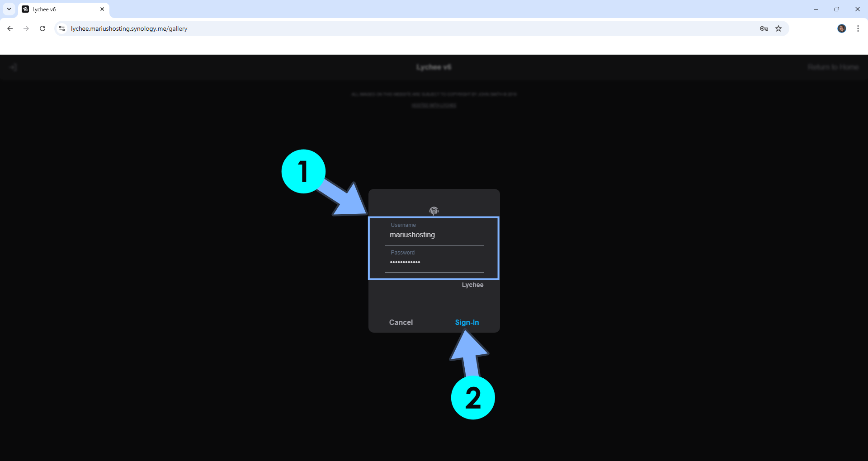This screenshot has height=461, width=868.
Task: Close the Lychee v6 tab
Action: point(102,9)
